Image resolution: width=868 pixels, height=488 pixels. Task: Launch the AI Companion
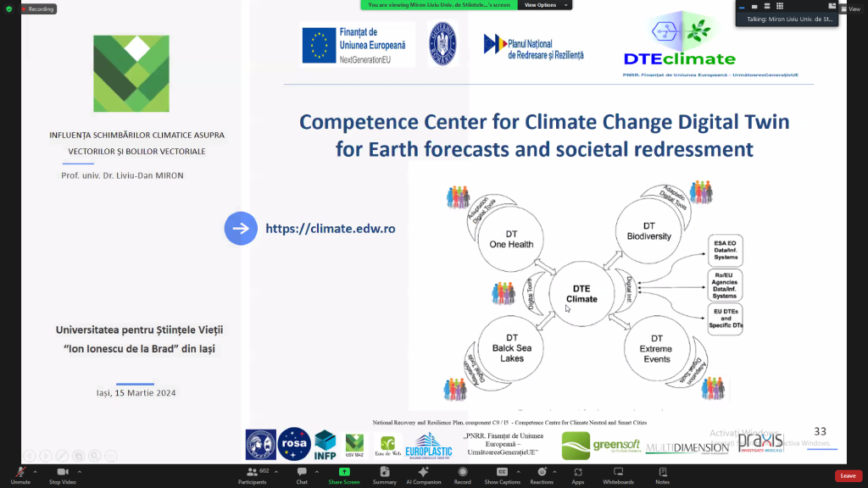(424, 474)
